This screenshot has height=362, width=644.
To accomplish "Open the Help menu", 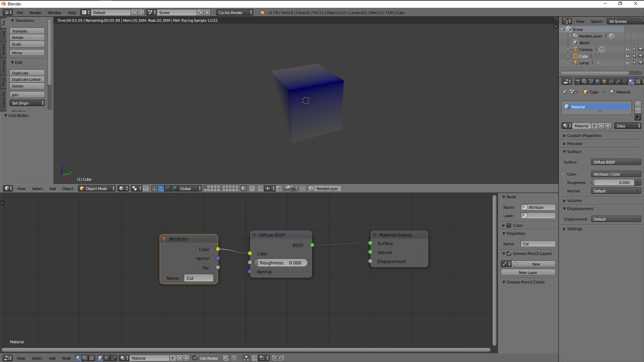I will 72,12.
